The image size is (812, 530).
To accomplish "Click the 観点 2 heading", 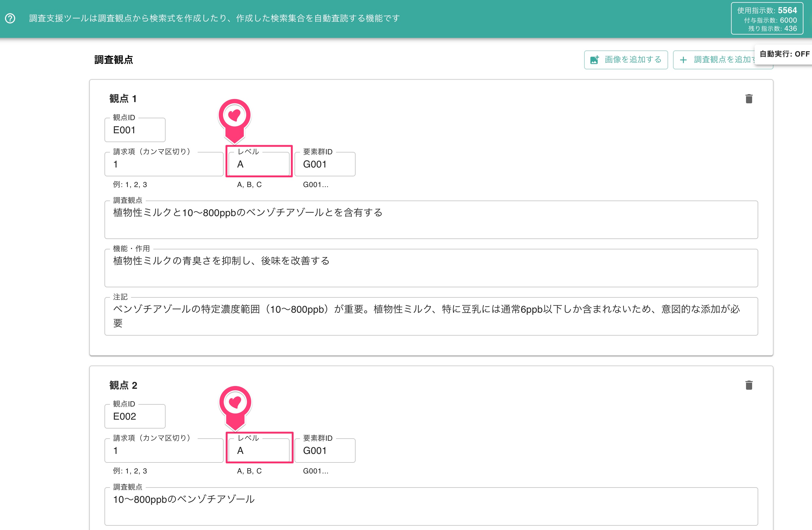I will click(123, 385).
